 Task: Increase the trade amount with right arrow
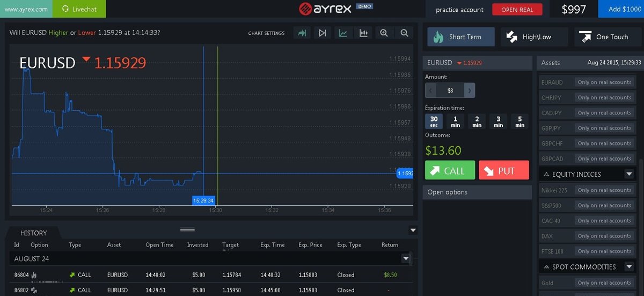pos(469,90)
